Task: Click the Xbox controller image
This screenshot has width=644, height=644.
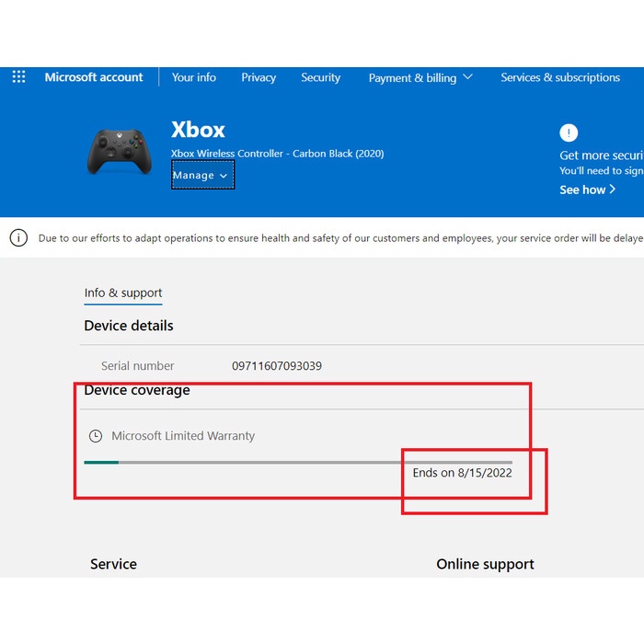Action: click(120, 152)
